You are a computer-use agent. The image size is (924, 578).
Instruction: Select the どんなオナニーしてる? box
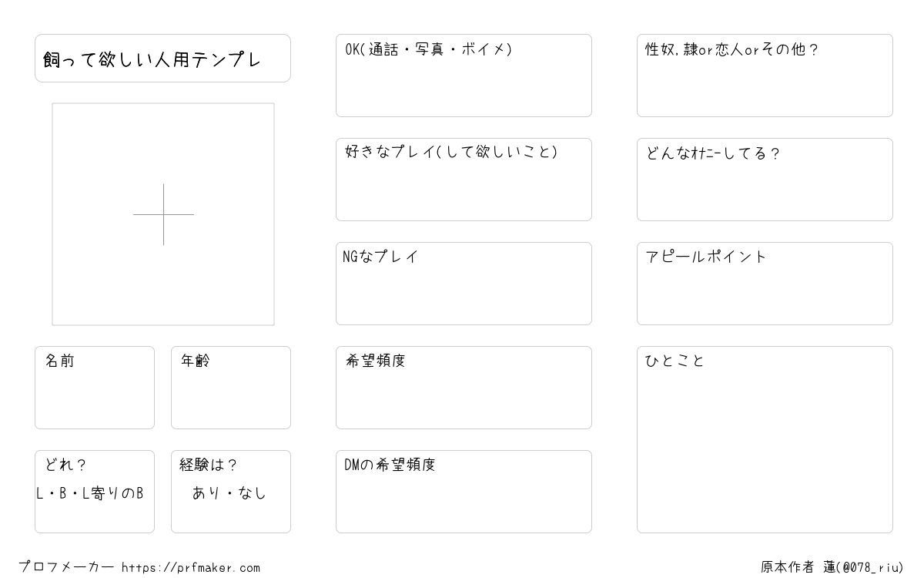coord(765,180)
